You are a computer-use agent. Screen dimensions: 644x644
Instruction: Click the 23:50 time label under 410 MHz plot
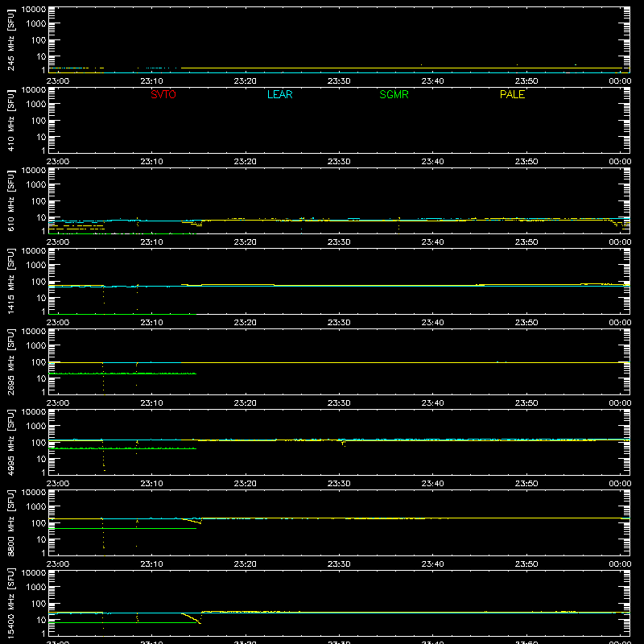click(526, 162)
